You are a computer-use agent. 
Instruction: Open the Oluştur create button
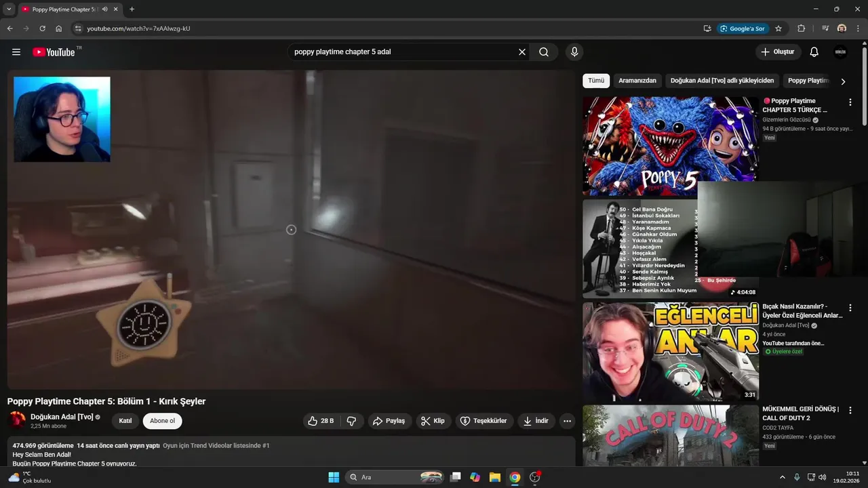click(x=778, y=52)
